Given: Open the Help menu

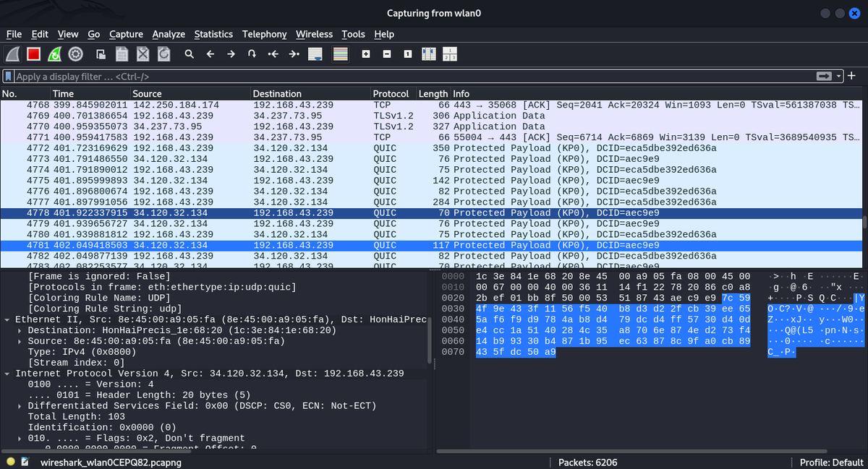Looking at the screenshot, I should tap(384, 34).
